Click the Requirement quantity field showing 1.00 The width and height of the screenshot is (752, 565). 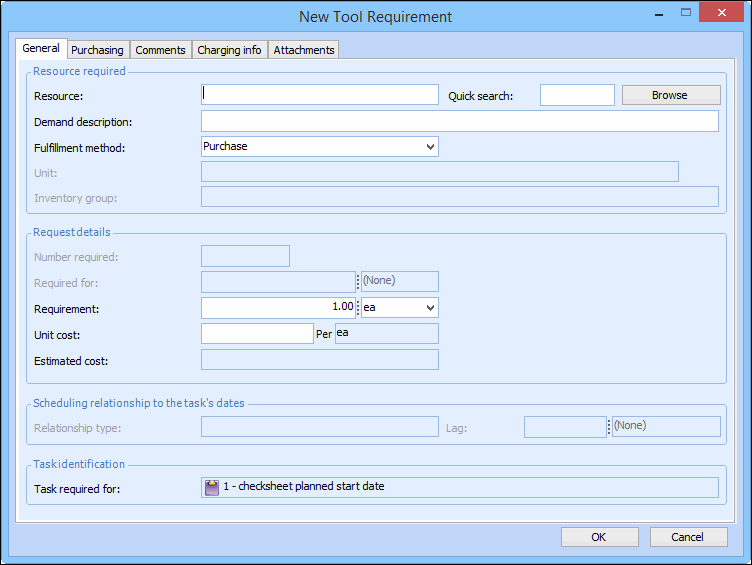[x=278, y=308]
